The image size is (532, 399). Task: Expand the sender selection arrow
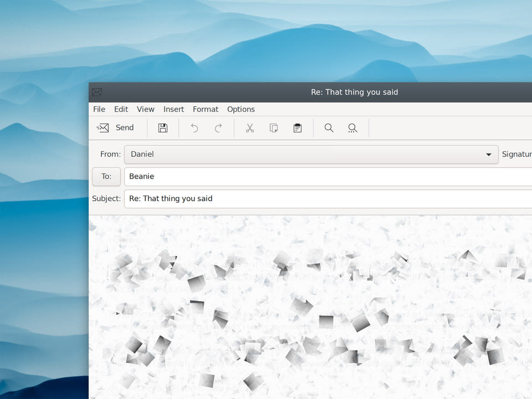click(488, 154)
